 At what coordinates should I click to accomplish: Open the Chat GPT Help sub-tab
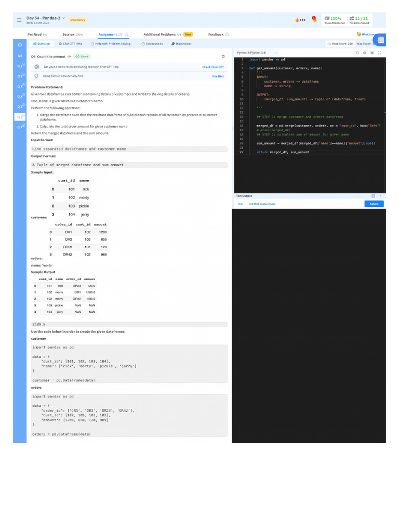click(71, 44)
